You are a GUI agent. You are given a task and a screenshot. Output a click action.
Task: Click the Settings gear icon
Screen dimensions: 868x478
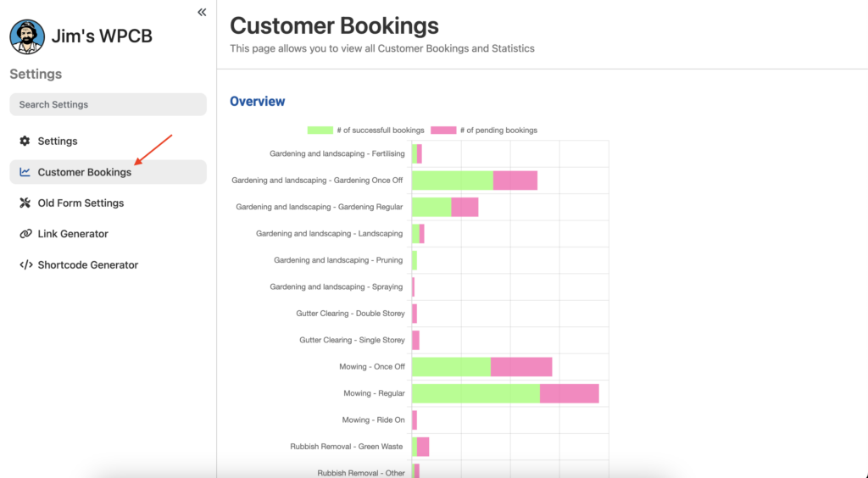click(x=25, y=141)
